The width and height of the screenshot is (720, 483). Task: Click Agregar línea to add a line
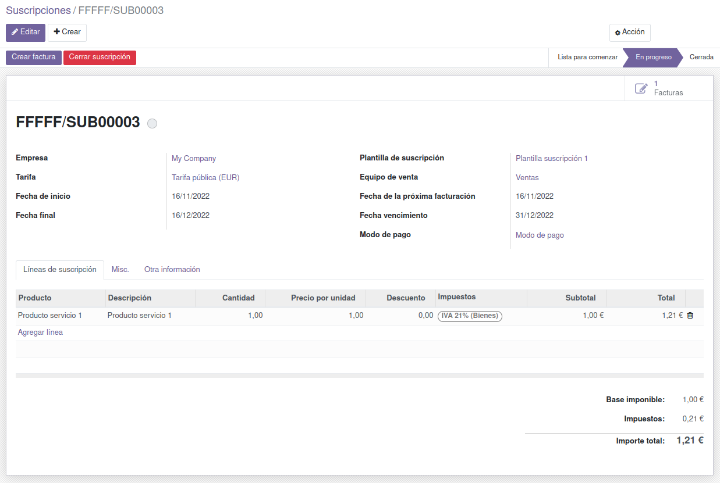(40, 332)
